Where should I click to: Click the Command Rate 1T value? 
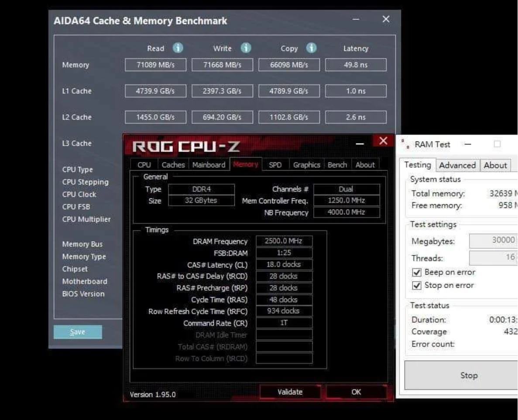(x=284, y=323)
